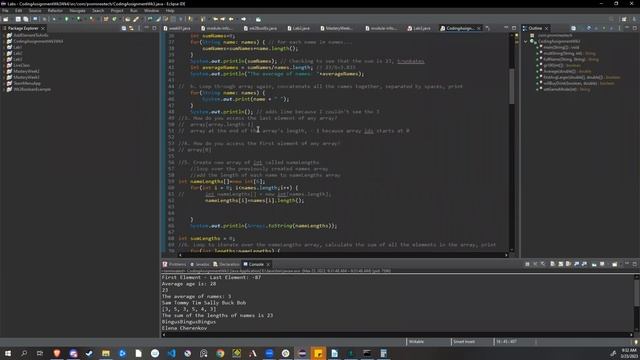Expand the Wk2BooleanExample project
The height and width of the screenshot is (360, 640).
[x=4, y=89]
